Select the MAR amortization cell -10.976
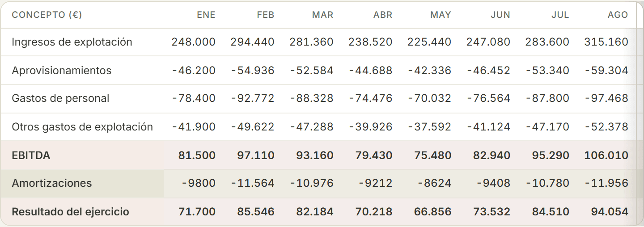Screen dimensions: 644x227 (312, 183)
